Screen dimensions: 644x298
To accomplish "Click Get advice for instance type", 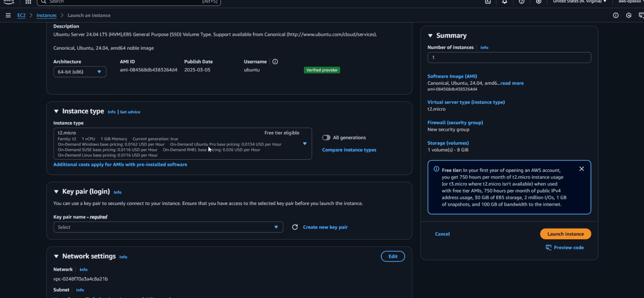I will point(130,112).
